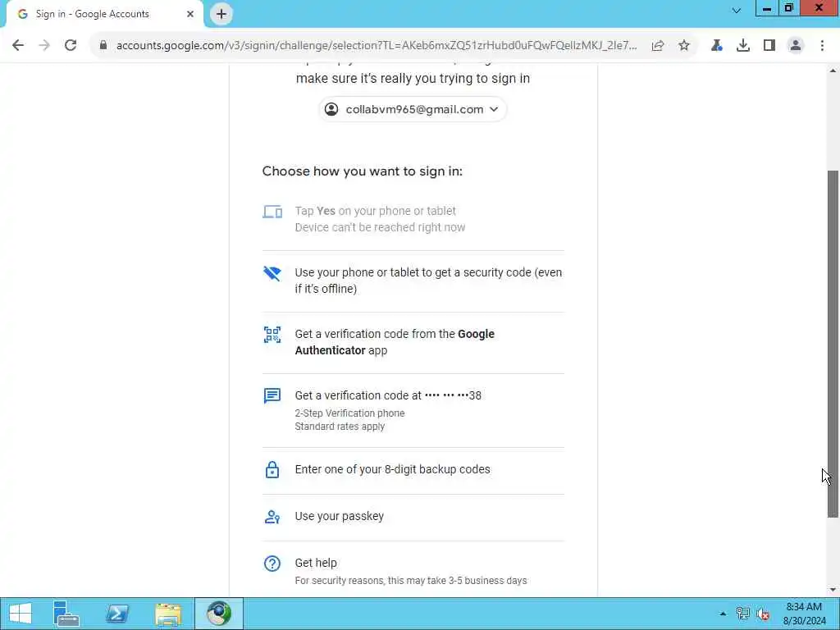Select Use your passkey
The width and height of the screenshot is (840, 630).
click(413, 517)
